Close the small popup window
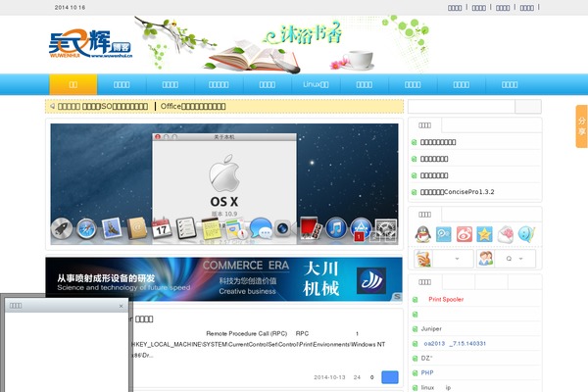The image size is (588, 392). 122,306
